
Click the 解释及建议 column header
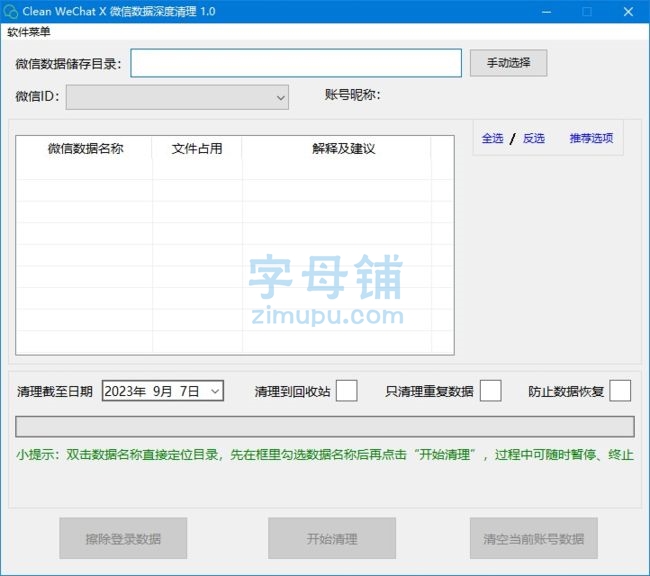[343, 148]
